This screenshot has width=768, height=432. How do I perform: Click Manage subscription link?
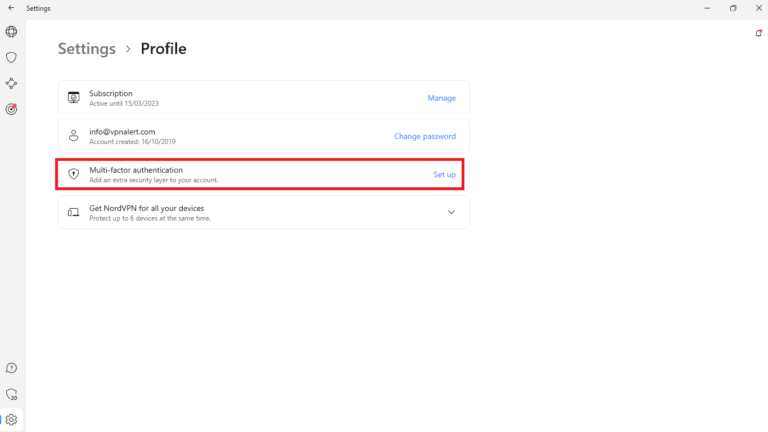(x=441, y=98)
